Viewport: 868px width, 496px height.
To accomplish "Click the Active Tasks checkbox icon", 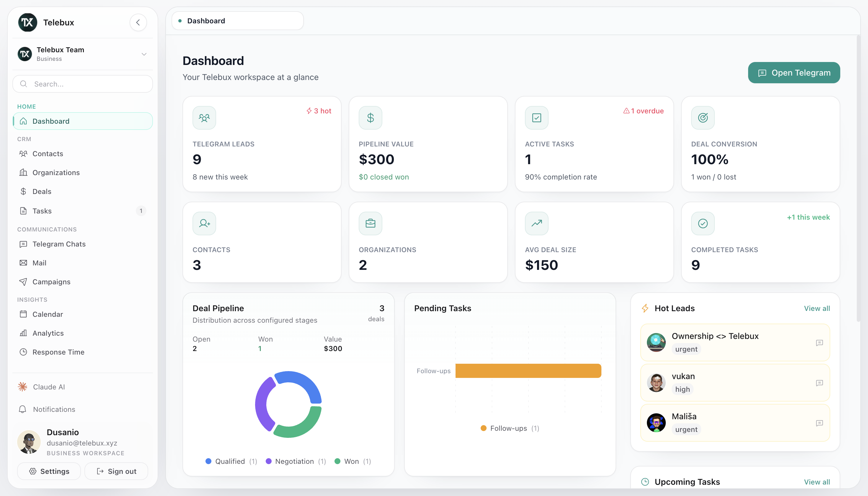I will 537,118.
